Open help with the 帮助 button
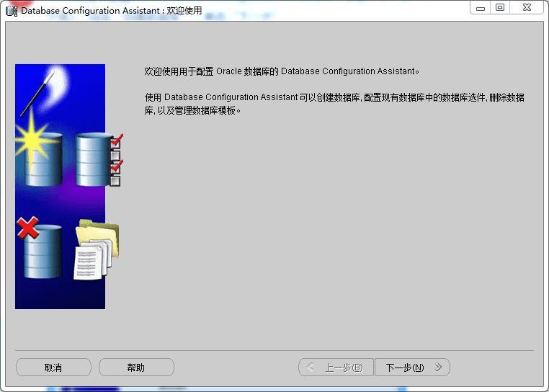 (136, 367)
